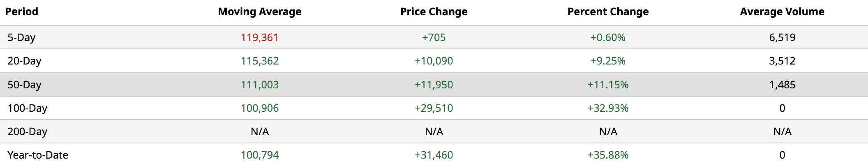The height and width of the screenshot is (166, 868).
Task: Click the 20-Day period row label
Action: (24, 61)
